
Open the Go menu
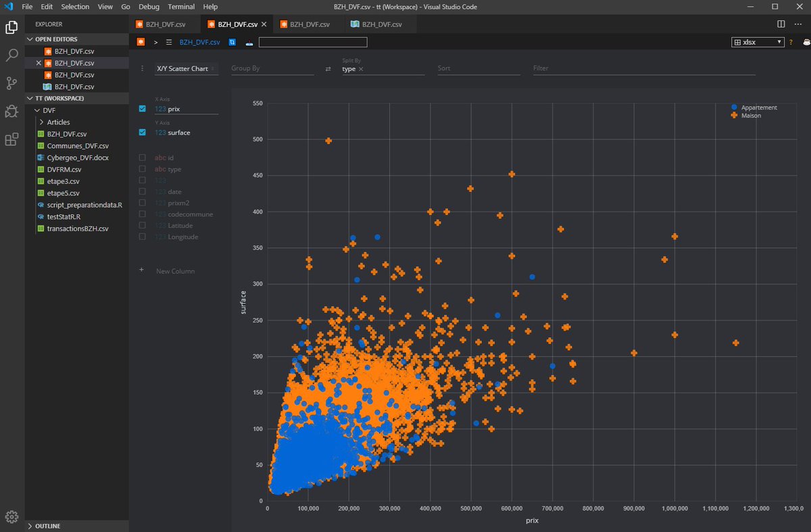tap(126, 6)
